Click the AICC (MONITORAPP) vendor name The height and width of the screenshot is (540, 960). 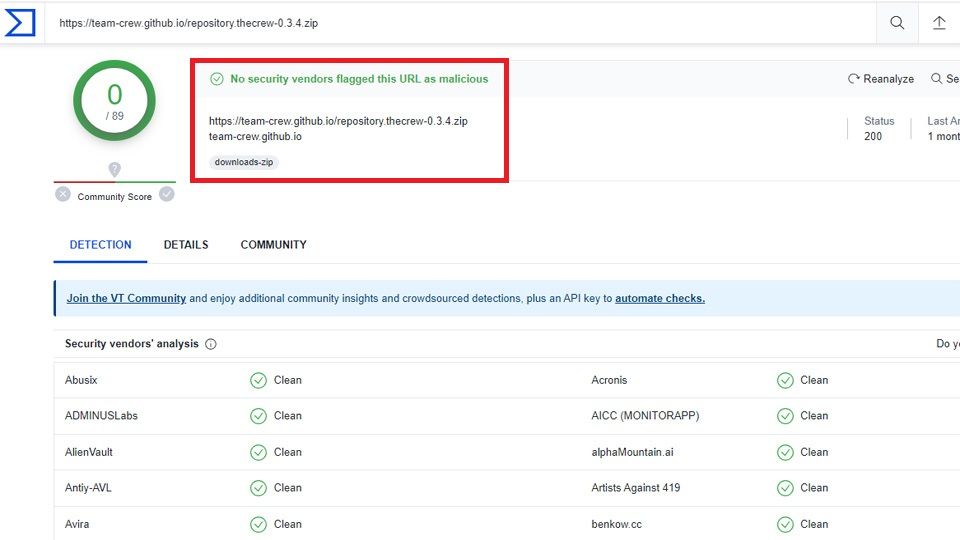click(x=645, y=416)
